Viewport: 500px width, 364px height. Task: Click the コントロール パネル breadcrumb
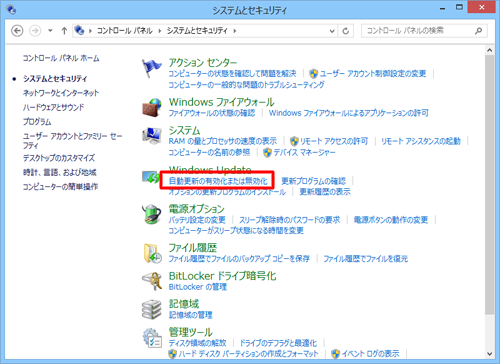coord(125,31)
